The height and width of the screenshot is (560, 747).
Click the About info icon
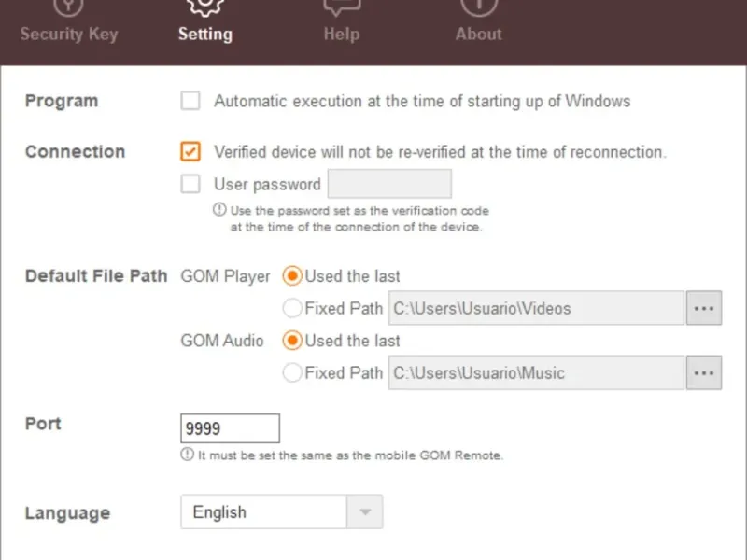(478, 6)
